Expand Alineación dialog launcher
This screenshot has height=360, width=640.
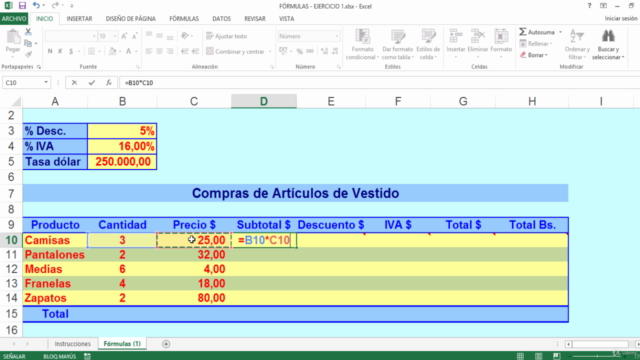[272, 67]
